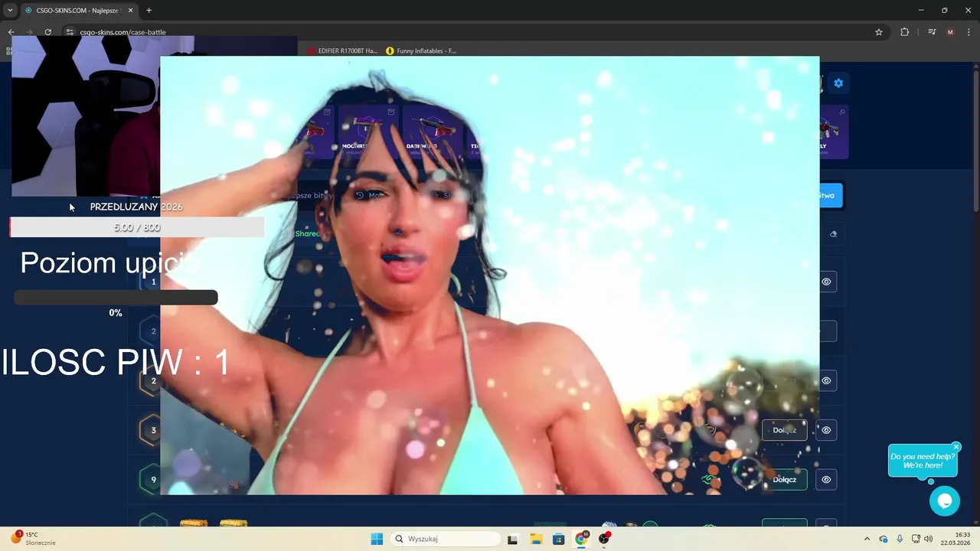The image size is (980, 551).
Task: Open the browser extensions puzzle icon
Action: click(x=904, y=32)
